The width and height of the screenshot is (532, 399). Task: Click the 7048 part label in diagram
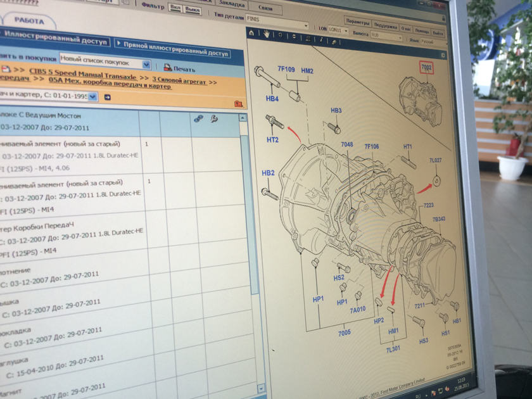pos(347,144)
